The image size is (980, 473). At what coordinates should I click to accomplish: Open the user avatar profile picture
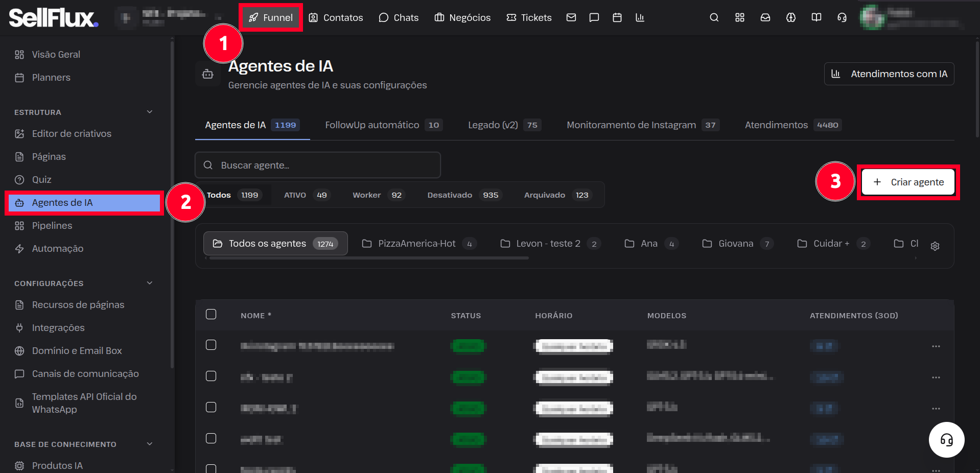click(x=872, y=17)
